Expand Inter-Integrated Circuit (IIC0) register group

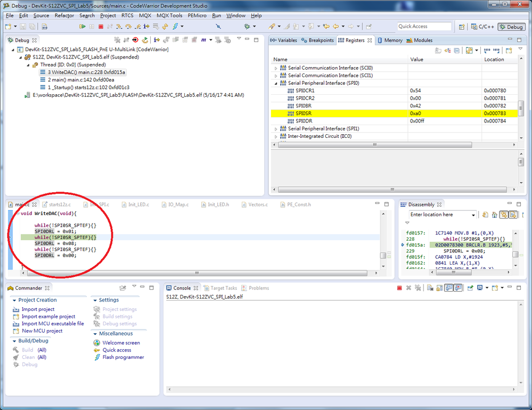coord(276,136)
